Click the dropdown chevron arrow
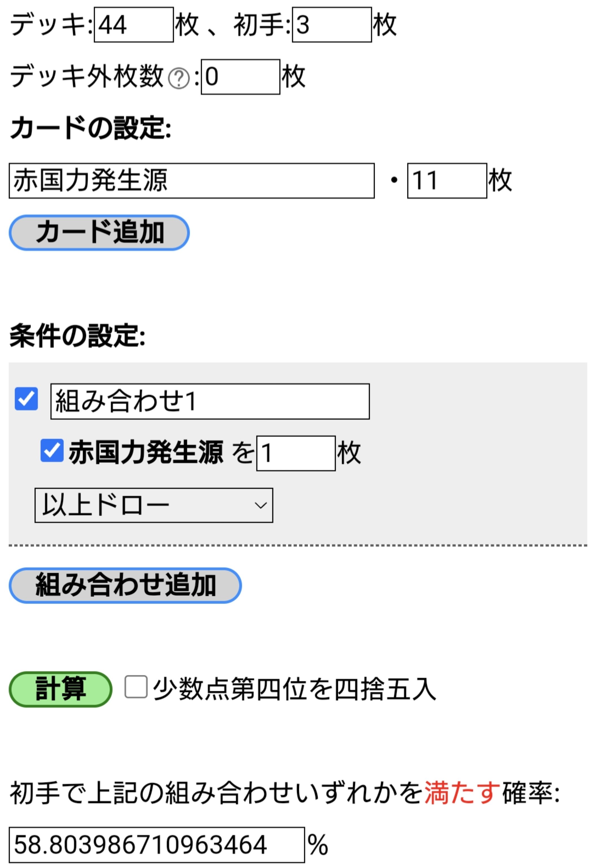 click(260, 505)
